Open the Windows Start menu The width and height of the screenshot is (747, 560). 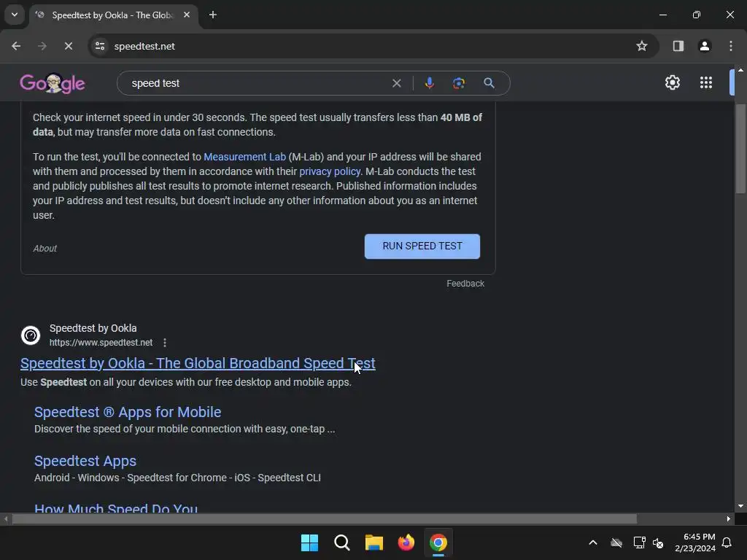(309, 542)
